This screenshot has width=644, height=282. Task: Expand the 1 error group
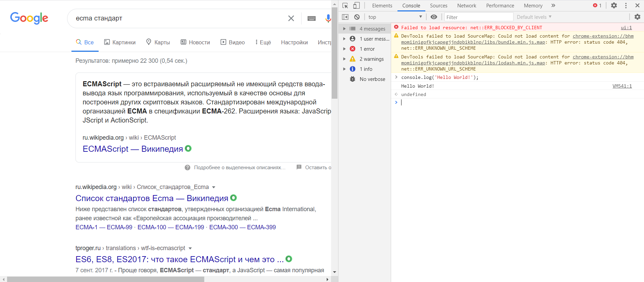point(344,49)
